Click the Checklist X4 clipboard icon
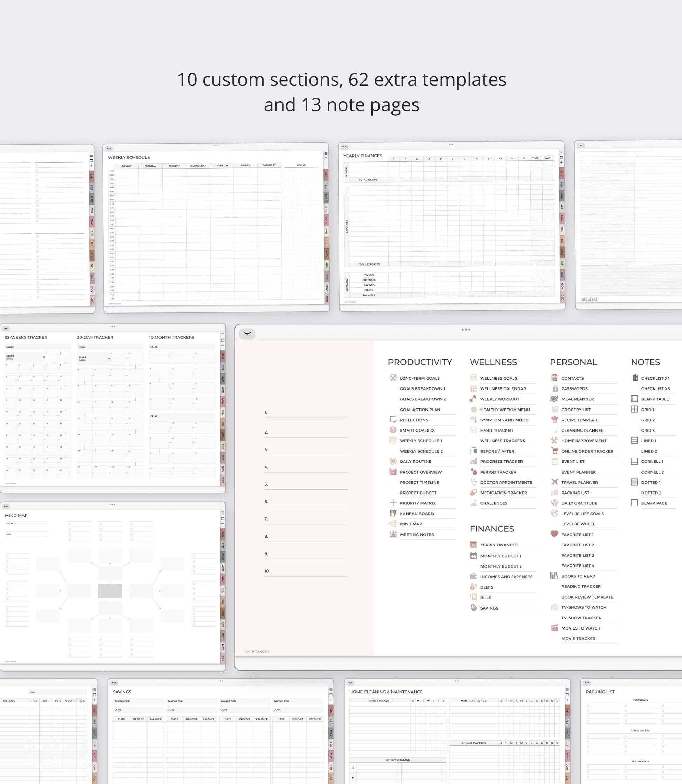The height and width of the screenshot is (784, 682). pyautogui.click(x=635, y=378)
